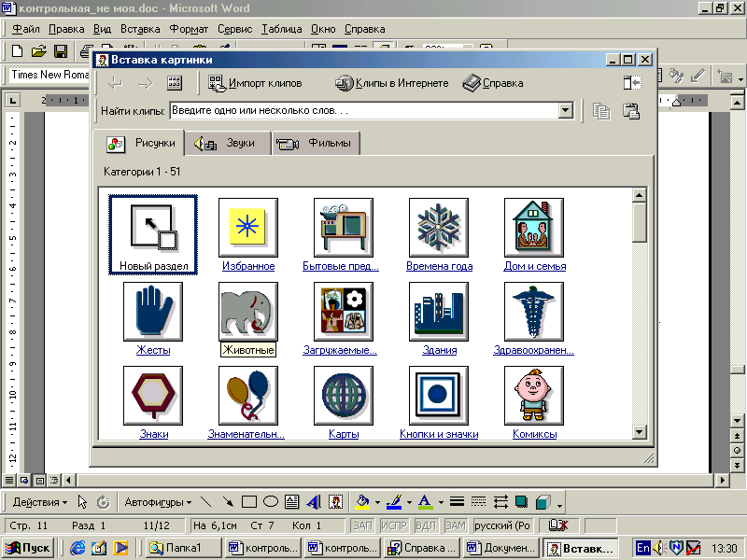Click the Paste icon beside the search field
The image size is (747, 560).
tap(631, 111)
